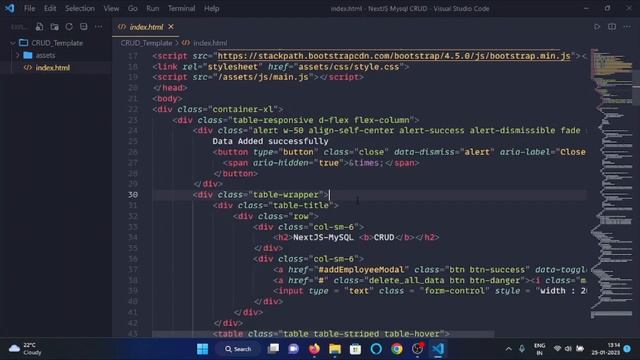Open the ENG IN language switcher

pos(540,349)
